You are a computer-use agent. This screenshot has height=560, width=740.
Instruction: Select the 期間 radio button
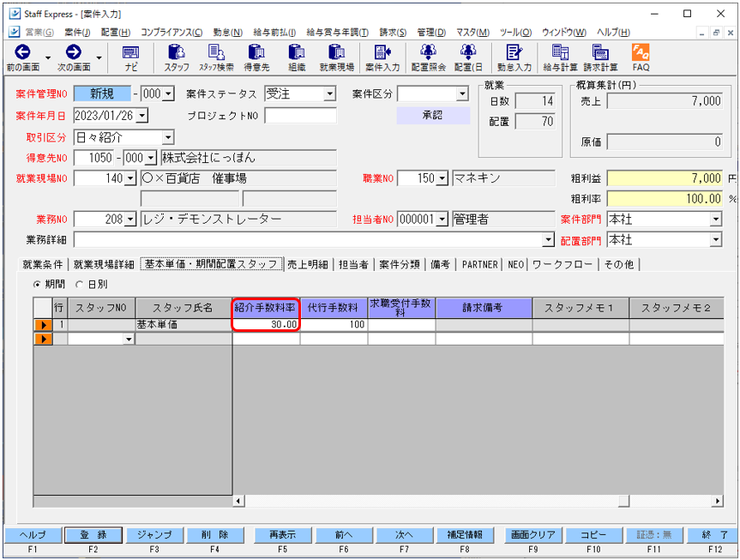pos(37,284)
